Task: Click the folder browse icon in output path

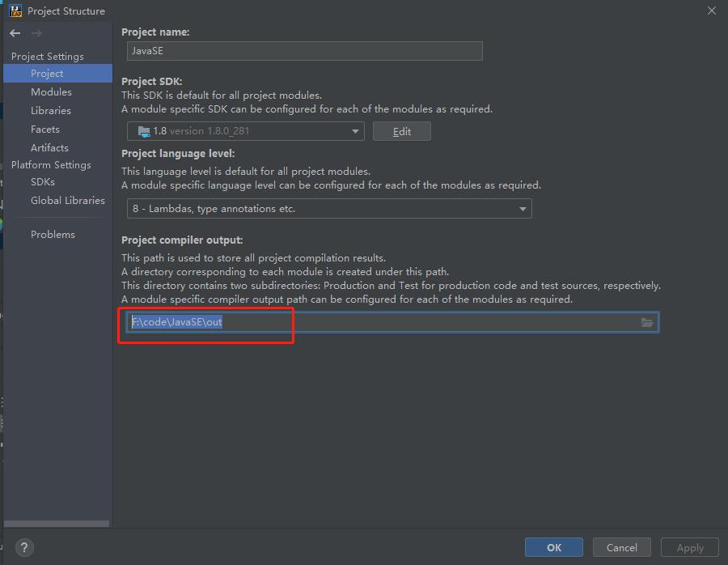Action: point(647,322)
